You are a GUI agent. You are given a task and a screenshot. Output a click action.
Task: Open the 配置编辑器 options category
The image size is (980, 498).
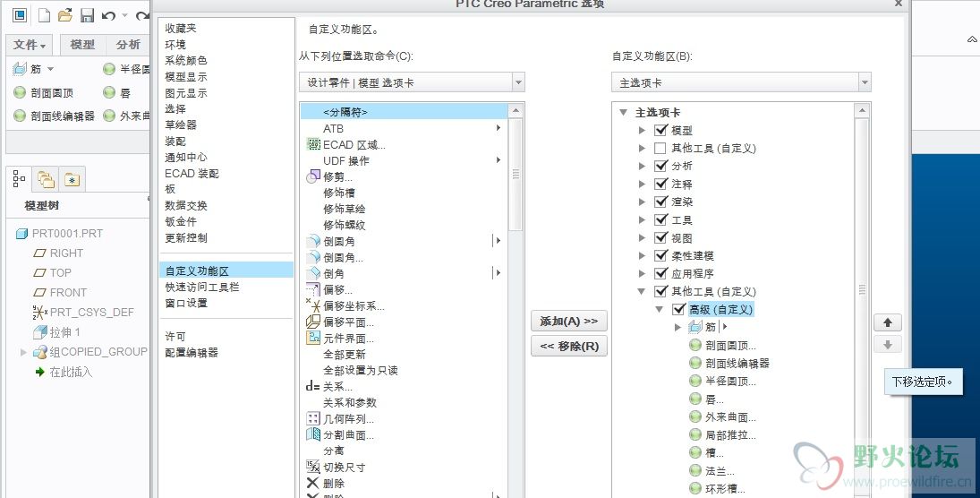click(192, 353)
